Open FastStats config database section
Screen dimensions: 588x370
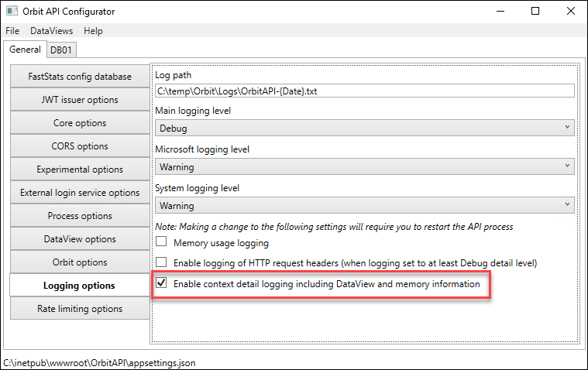(80, 77)
